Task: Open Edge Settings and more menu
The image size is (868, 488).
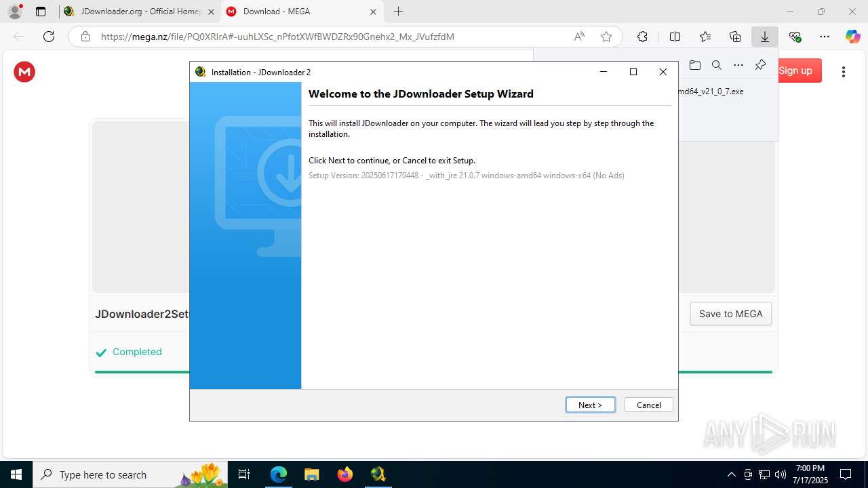Action: (x=825, y=37)
